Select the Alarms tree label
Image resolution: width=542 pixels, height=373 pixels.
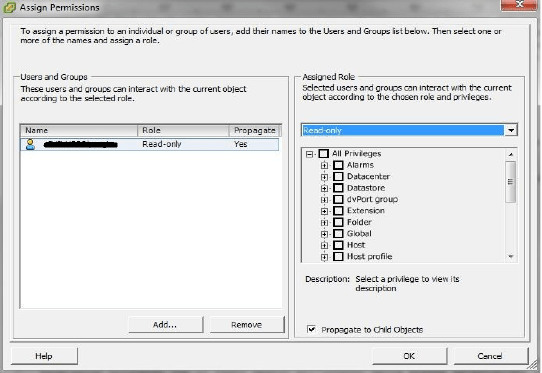point(360,165)
